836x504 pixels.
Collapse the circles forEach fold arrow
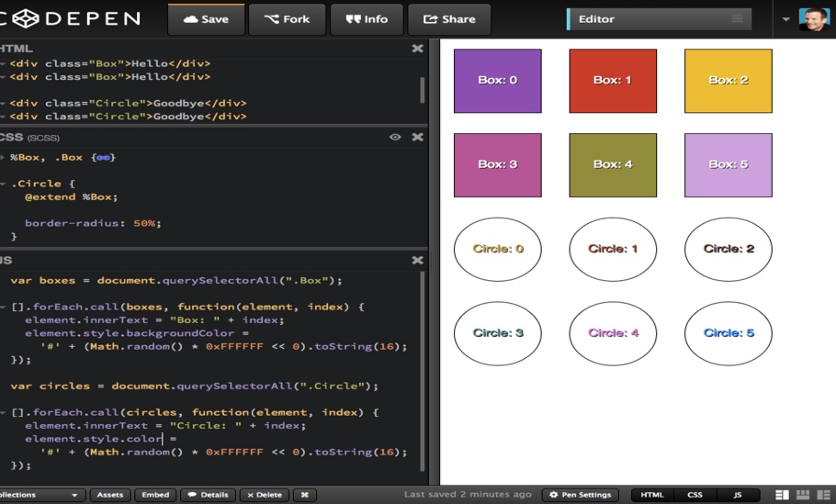coord(3,412)
